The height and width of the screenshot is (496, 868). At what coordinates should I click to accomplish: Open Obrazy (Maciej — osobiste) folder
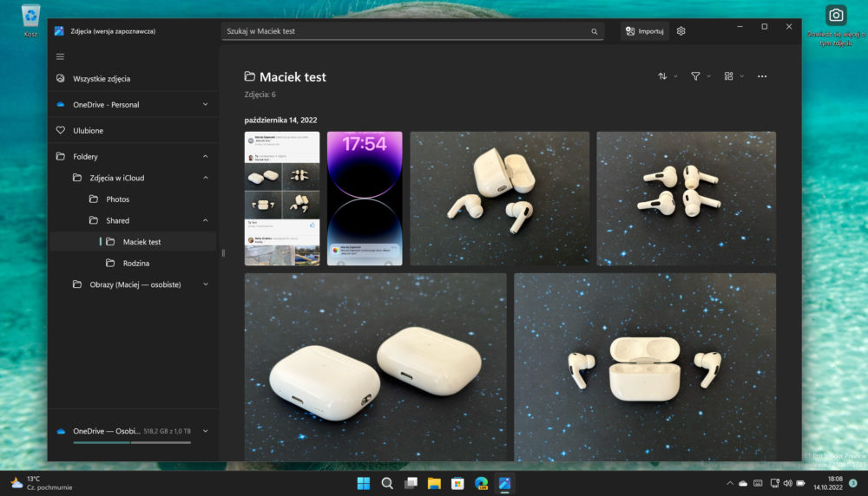(133, 284)
